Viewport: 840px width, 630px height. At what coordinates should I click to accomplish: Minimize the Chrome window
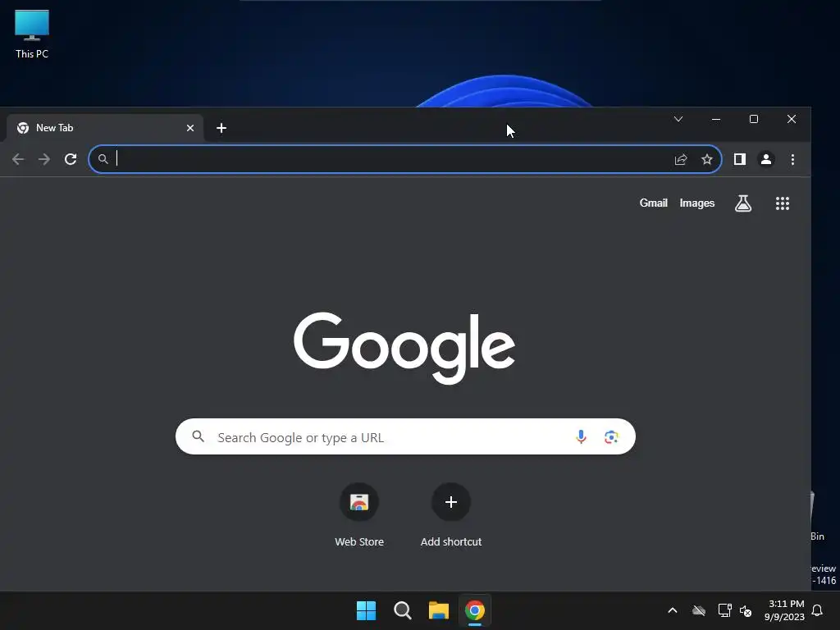click(x=715, y=119)
